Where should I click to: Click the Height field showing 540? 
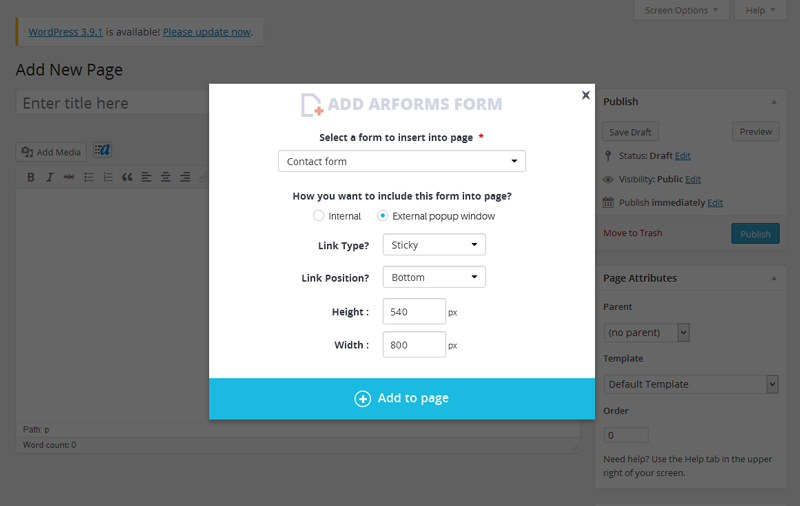point(414,312)
